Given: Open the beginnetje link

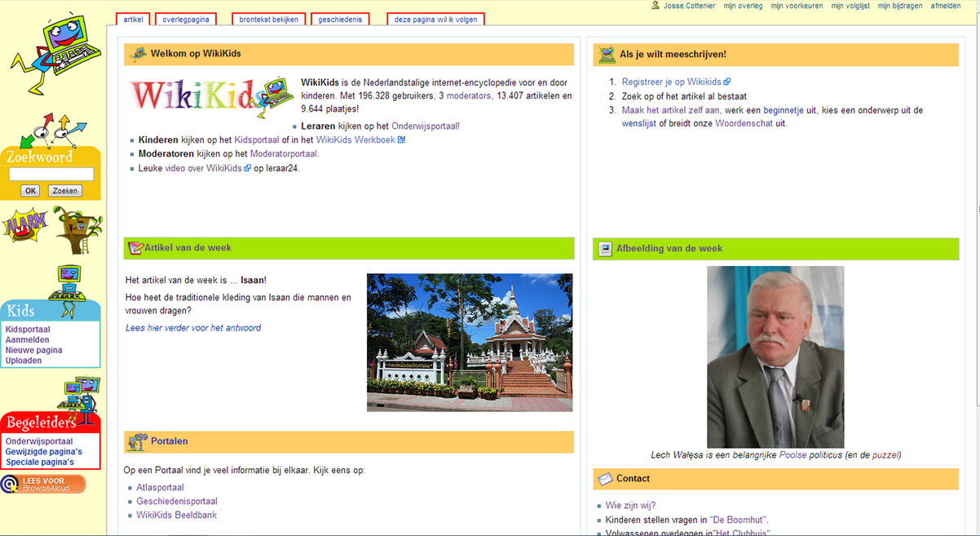Looking at the screenshot, I should click(784, 110).
